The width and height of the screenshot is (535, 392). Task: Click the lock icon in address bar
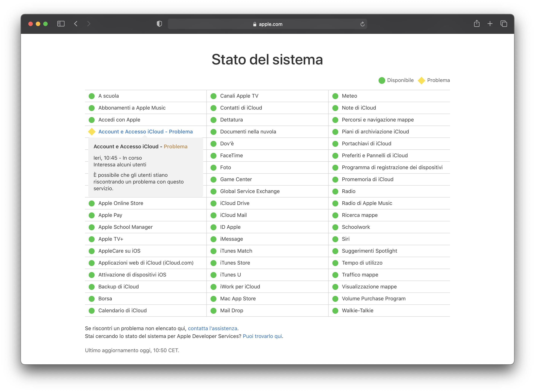[255, 24]
